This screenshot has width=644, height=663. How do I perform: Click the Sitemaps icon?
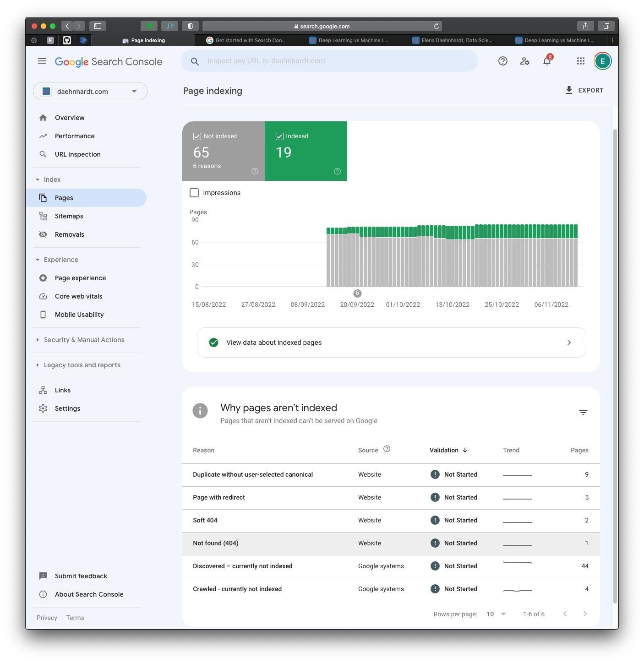[43, 216]
